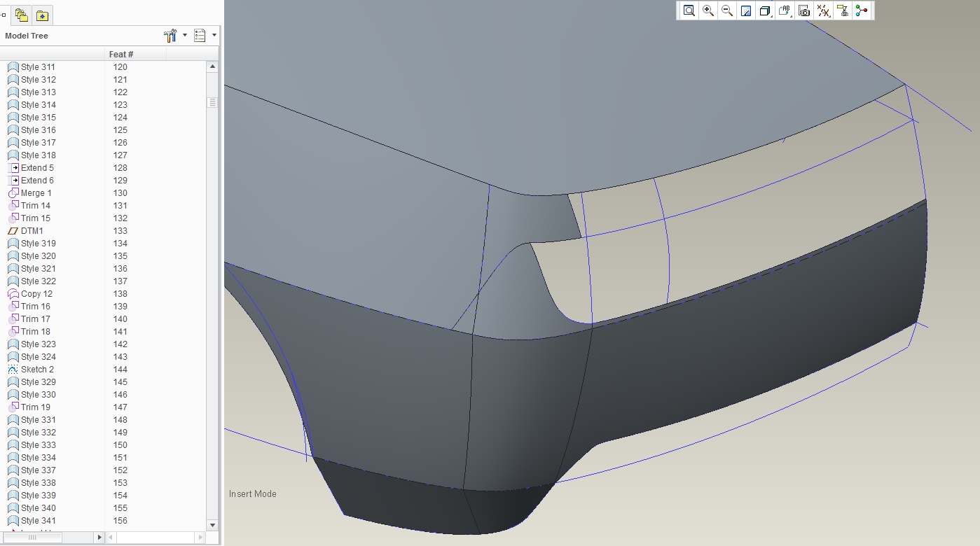Click the Copy 12 feature icon
980x546 pixels.
point(13,294)
